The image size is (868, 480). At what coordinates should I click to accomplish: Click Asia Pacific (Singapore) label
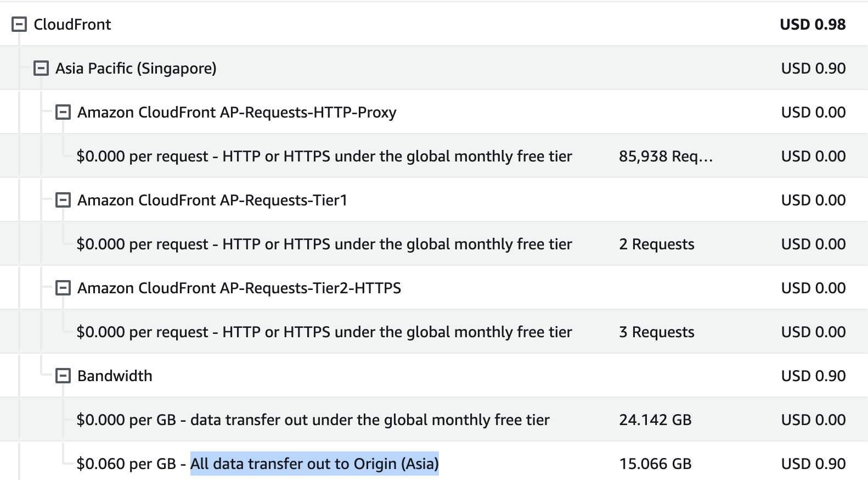click(x=136, y=68)
